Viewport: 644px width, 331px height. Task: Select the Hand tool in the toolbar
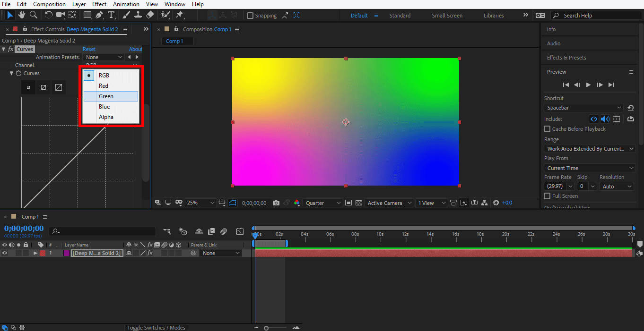point(22,15)
